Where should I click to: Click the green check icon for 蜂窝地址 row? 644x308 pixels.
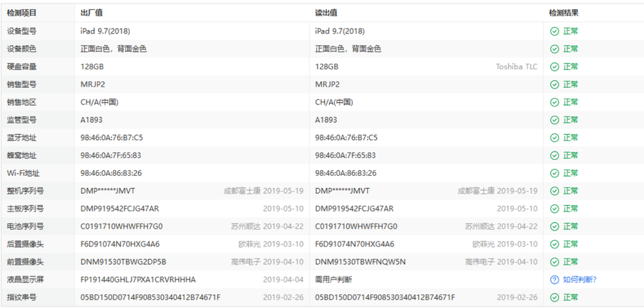[555, 156]
